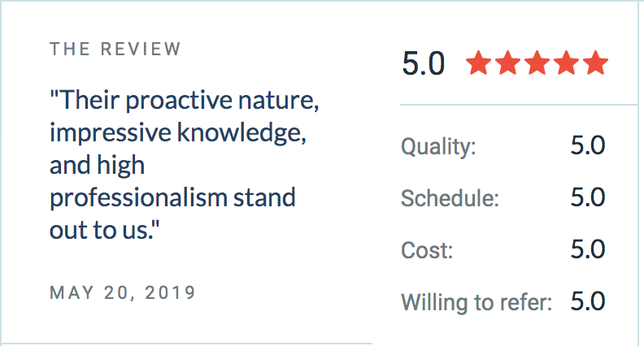Click the fourth red star
This screenshot has width=644, height=346.
pyautogui.click(x=567, y=63)
